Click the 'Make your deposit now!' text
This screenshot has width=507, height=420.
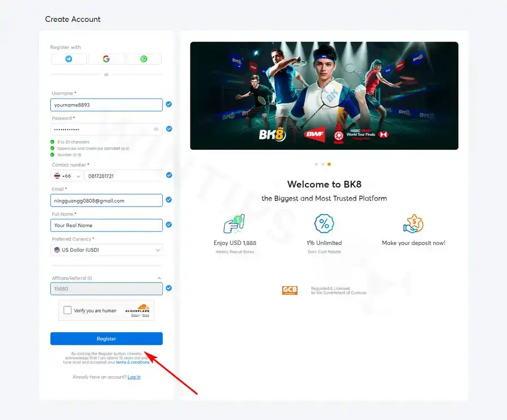pos(413,243)
